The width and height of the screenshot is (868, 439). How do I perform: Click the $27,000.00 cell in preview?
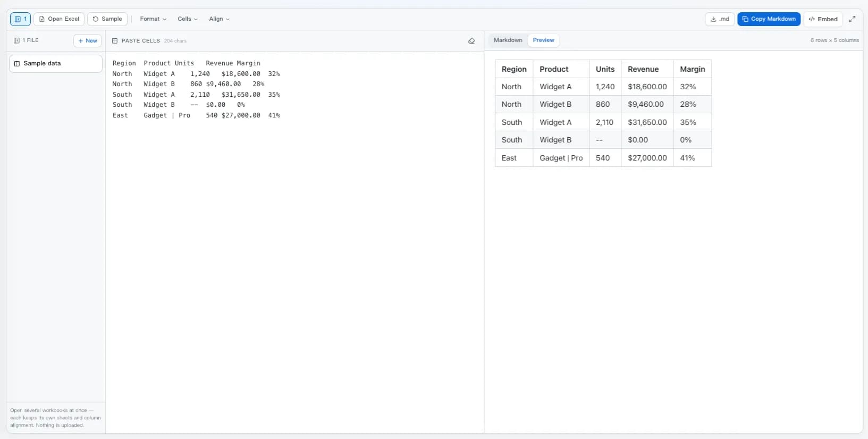[x=647, y=158]
